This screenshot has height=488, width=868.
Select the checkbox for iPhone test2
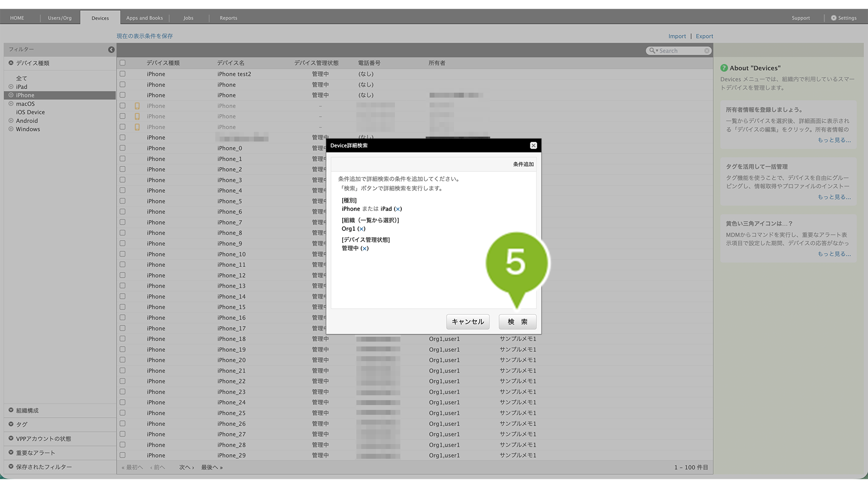123,74
